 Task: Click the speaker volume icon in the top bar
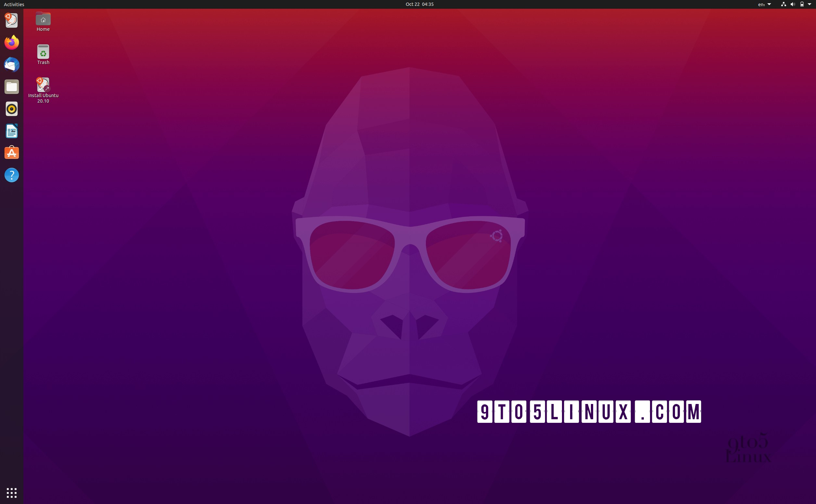[x=792, y=4]
